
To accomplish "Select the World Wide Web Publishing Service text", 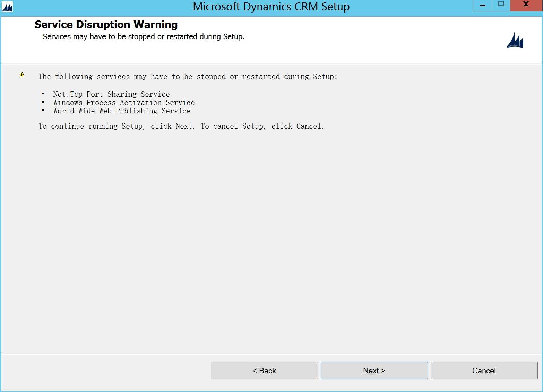I will [122, 111].
